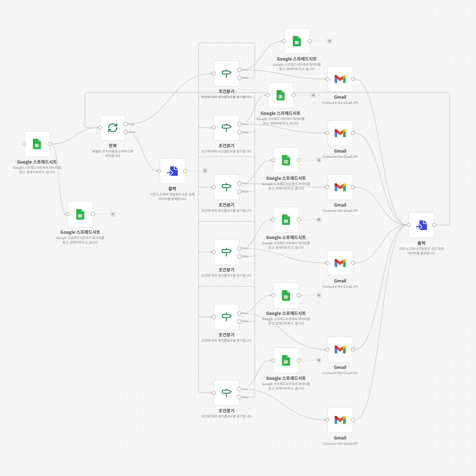Screen dimensions: 476x476
Task: Click the plus button after the topmost Google 스프레드시트
Action: [x=329, y=41]
